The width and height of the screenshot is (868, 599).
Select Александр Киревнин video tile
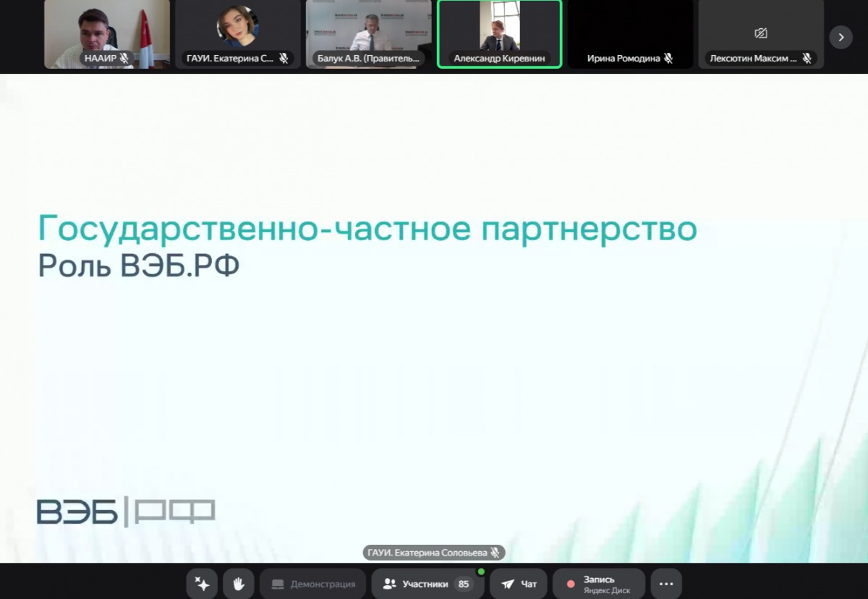499,29
